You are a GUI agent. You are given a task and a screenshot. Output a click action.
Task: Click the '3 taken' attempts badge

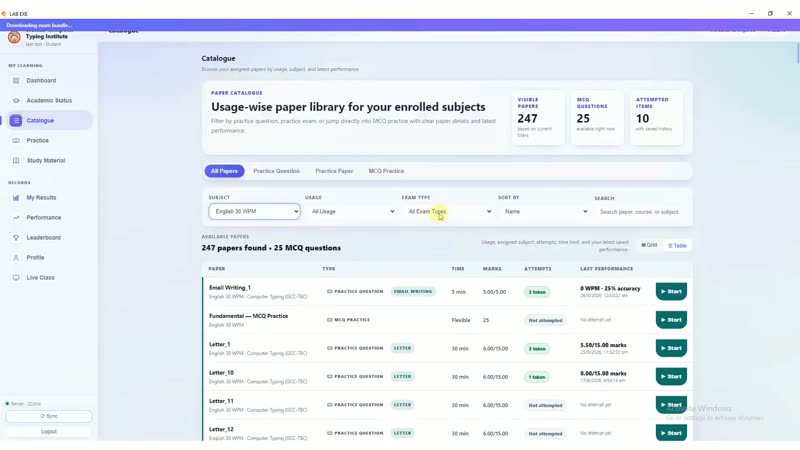tap(537, 348)
